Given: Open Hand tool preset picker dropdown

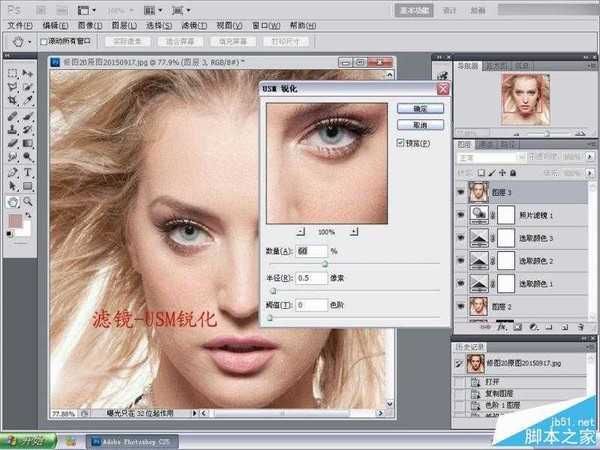Looking at the screenshot, I should pyautogui.click(x=30, y=41).
